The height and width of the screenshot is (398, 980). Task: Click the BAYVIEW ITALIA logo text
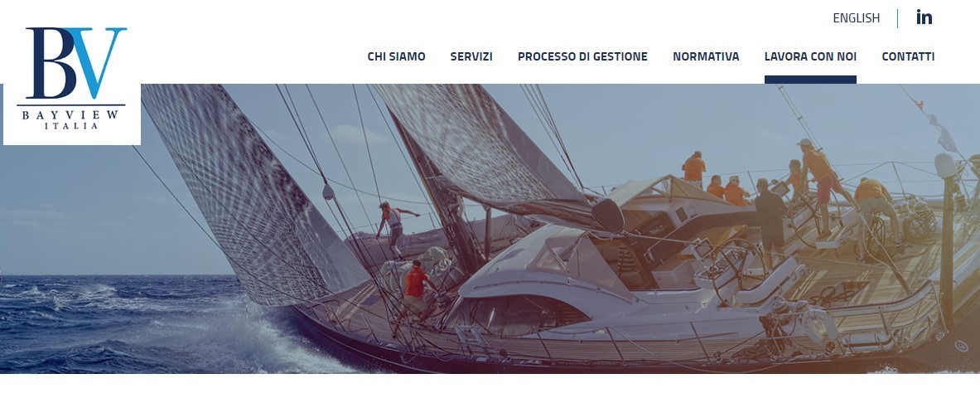coord(70,119)
